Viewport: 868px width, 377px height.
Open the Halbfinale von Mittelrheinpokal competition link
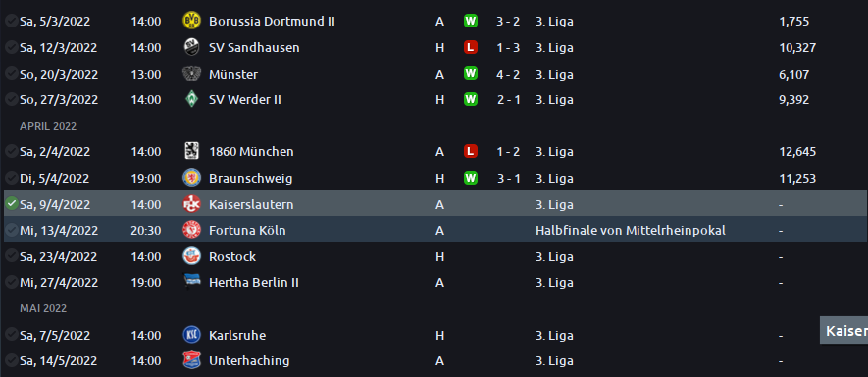pyautogui.click(x=631, y=231)
